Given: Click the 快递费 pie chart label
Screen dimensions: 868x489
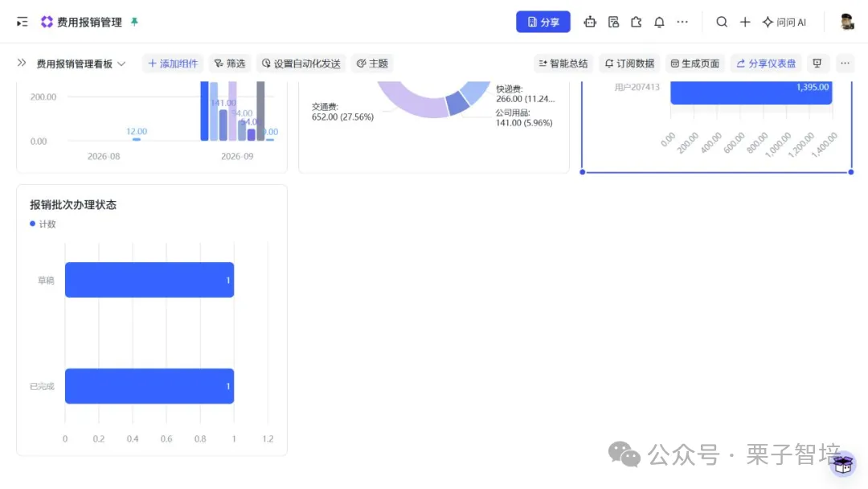Looking at the screenshot, I should (526, 93).
